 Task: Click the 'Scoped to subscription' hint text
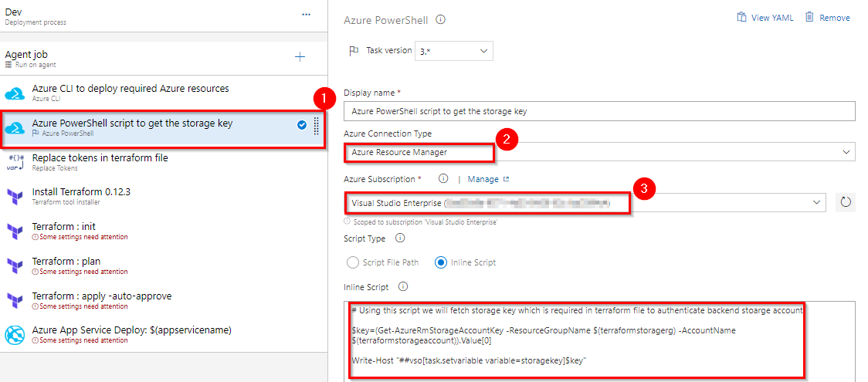[x=426, y=221]
